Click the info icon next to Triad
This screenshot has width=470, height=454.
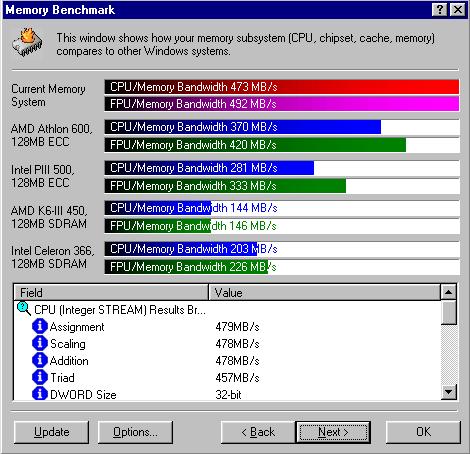click(40, 377)
